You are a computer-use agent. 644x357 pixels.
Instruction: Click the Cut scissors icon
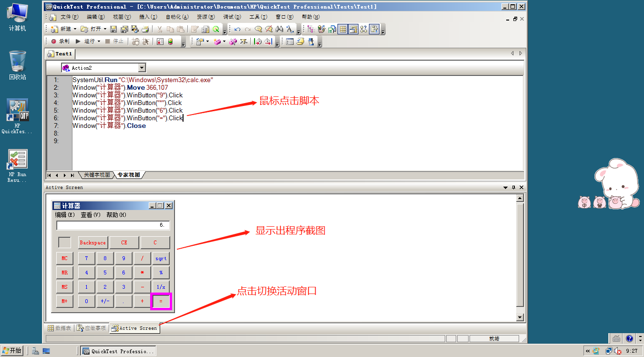pos(159,29)
